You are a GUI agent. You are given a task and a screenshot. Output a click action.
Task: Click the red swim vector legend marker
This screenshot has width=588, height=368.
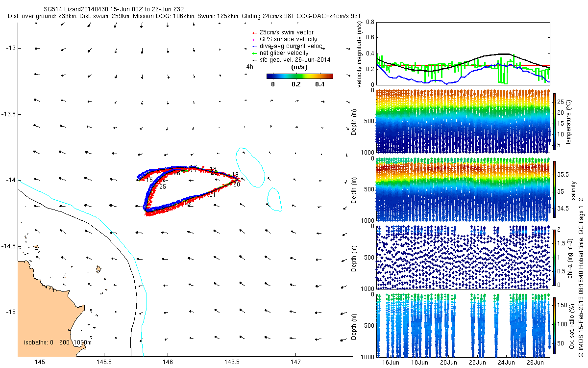[254, 32]
